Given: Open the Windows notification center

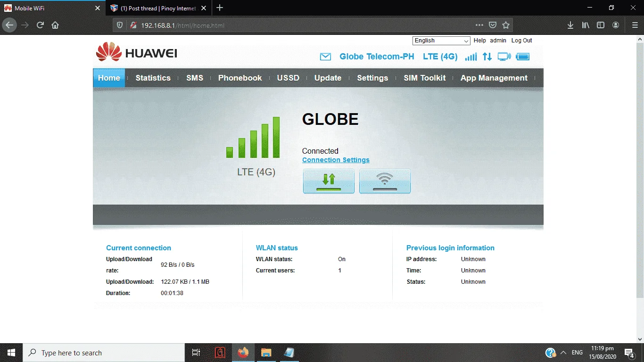Looking at the screenshot, I should tap(629, 353).
